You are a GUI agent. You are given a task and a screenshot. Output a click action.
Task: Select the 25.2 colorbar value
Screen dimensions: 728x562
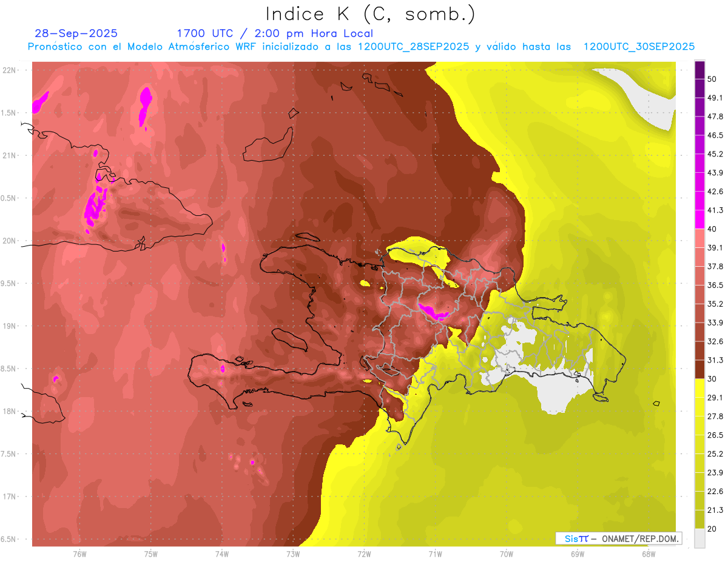[x=716, y=454]
